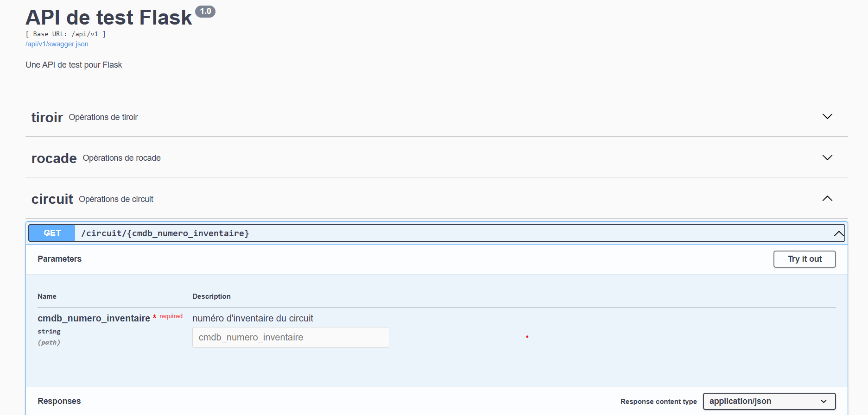Click the '(path)' parameter location
The width and height of the screenshot is (868, 415).
49,343
